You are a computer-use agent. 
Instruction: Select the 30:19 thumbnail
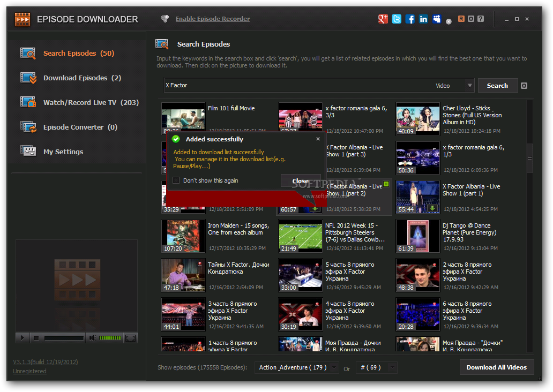pyautogui.click(x=301, y=314)
